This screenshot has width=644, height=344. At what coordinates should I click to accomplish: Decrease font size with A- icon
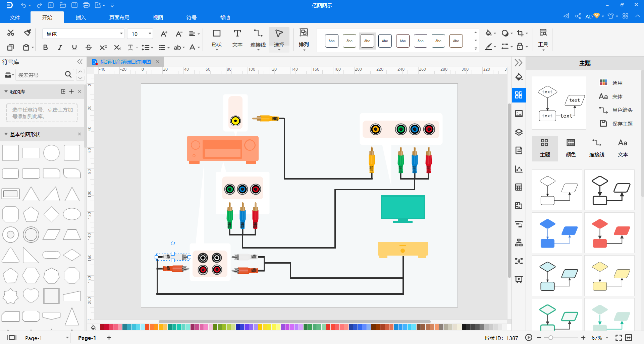tap(179, 34)
